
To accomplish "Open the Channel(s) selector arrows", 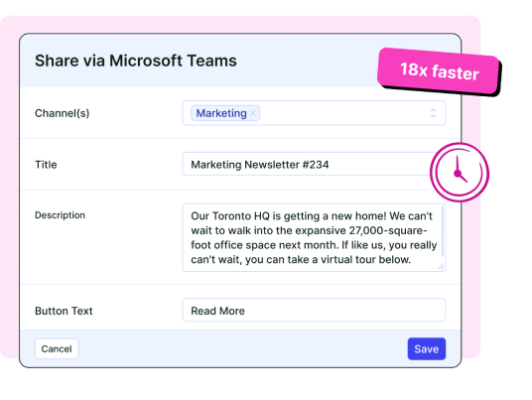I will (433, 113).
